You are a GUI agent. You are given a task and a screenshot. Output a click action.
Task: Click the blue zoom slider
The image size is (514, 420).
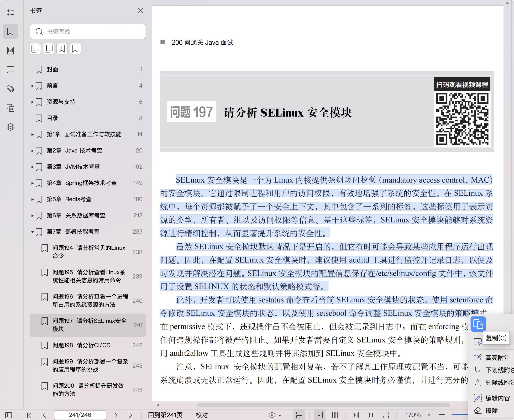[x=460, y=415]
